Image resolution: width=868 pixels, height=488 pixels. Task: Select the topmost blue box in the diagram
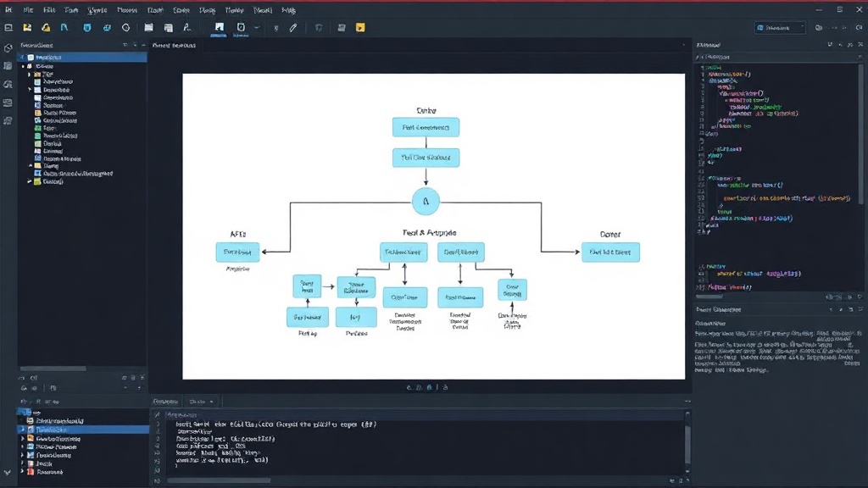point(426,127)
